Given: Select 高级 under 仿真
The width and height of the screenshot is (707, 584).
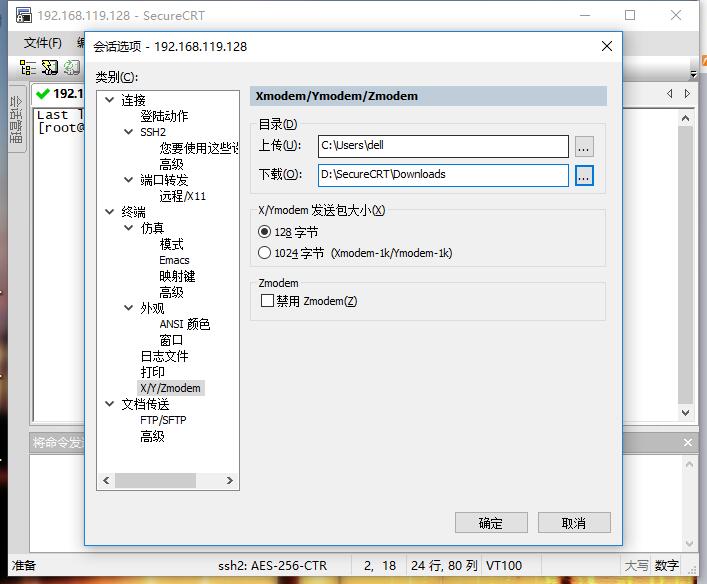Looking at the screenshot, I should pos(171,292).
